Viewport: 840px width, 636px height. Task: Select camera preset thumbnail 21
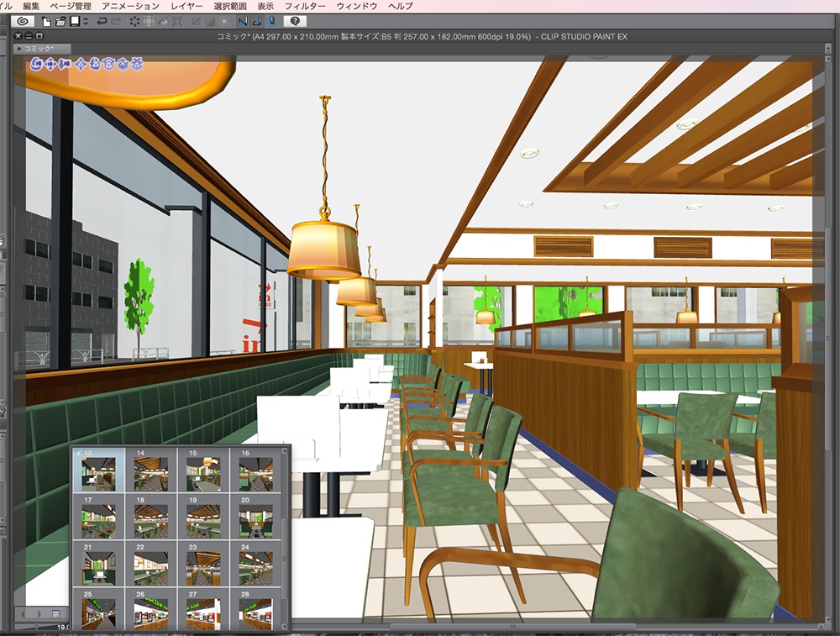(x=98, y=565)
